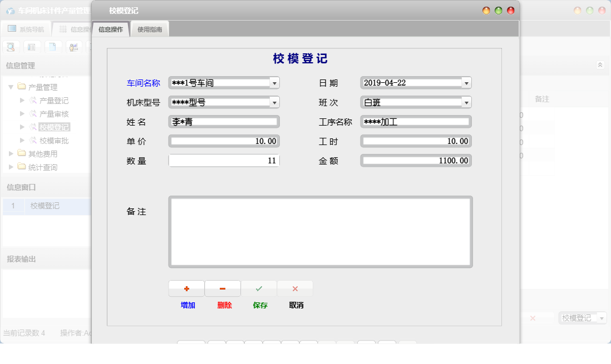Image resolution: width=611 pixels, height=364 pixels.
Task: Click the document icon in the toolbar
Action: pos(53,47)
